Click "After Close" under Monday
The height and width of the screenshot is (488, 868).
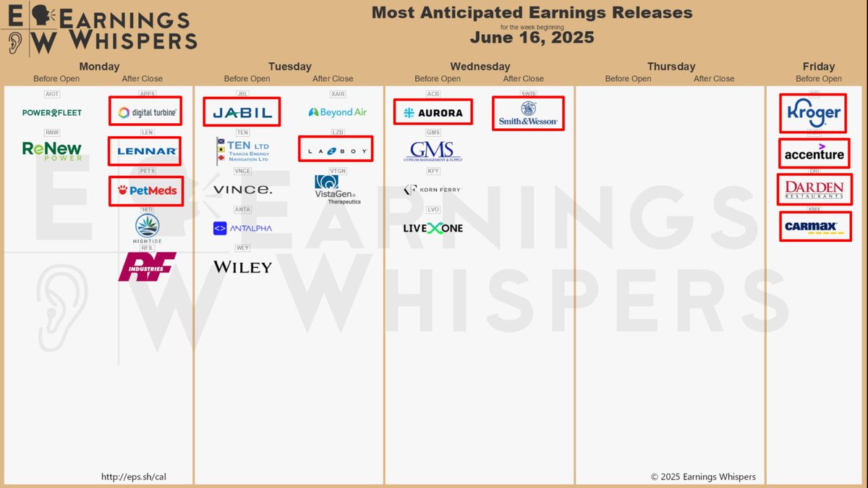(142, 79)
